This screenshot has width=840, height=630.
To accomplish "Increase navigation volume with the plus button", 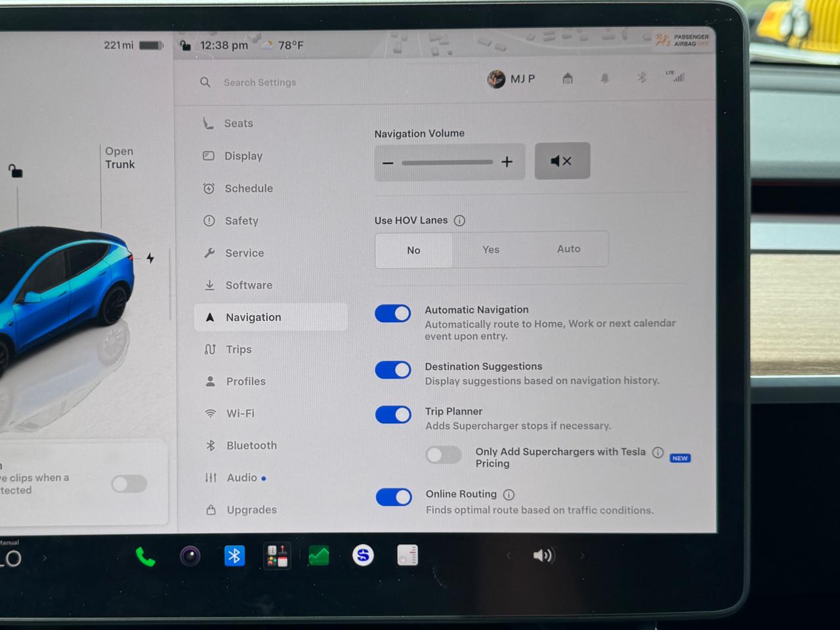I will [x=507, y=161].
